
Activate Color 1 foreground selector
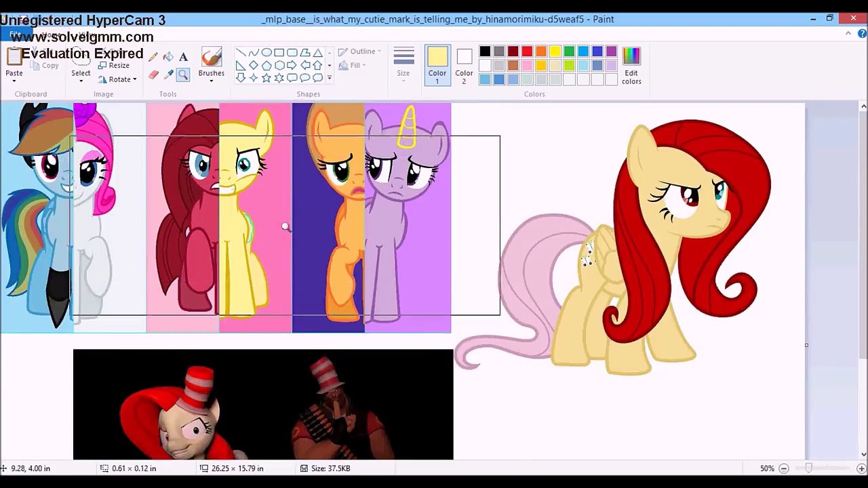pos(437,65)
